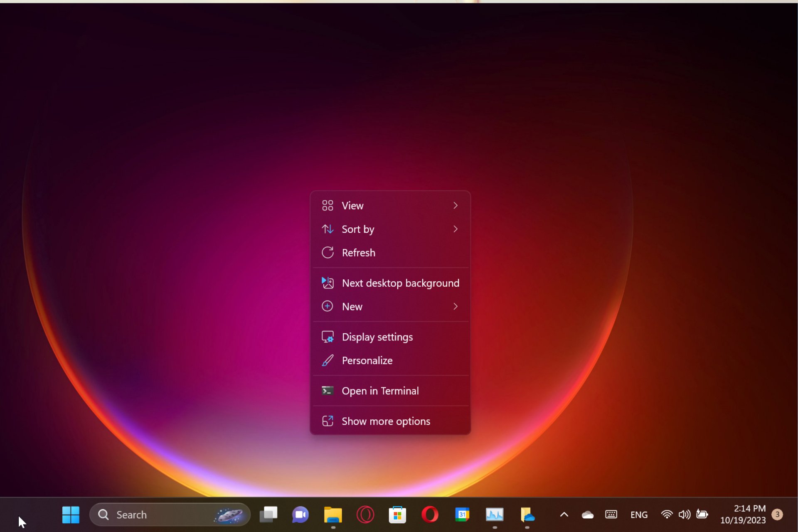Viewport: 798px width, 532px height.
Task: Open the Windows Start menu
Action: (71, 515)
